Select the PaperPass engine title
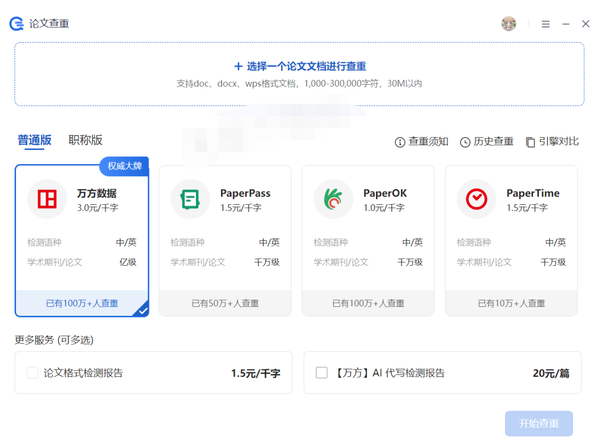The width and height of the screenshot is (591, 441). [245, 193]
